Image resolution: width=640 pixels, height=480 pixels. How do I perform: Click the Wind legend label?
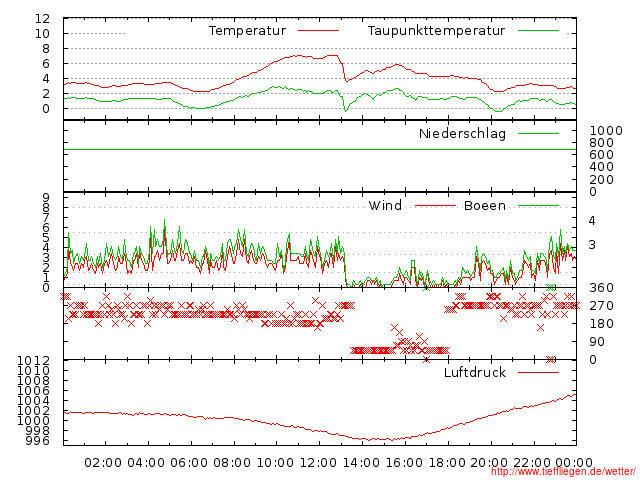pos(385,205)
